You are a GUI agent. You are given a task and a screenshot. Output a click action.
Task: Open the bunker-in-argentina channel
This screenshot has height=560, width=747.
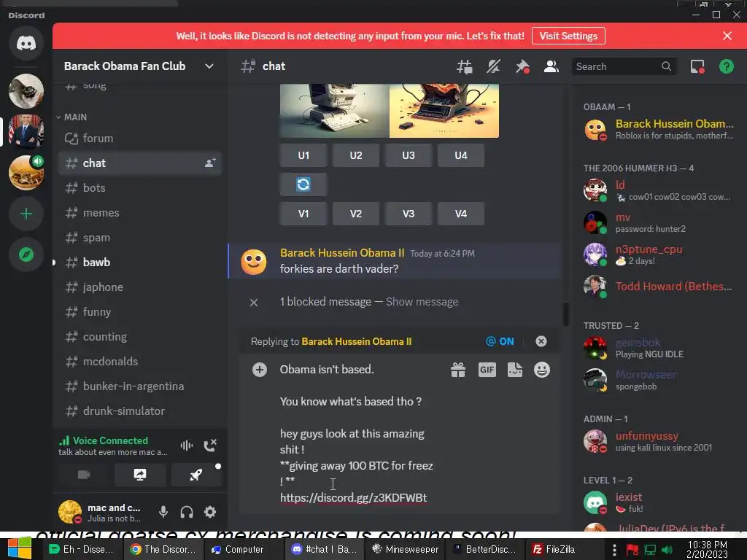(x=139, y=386)
